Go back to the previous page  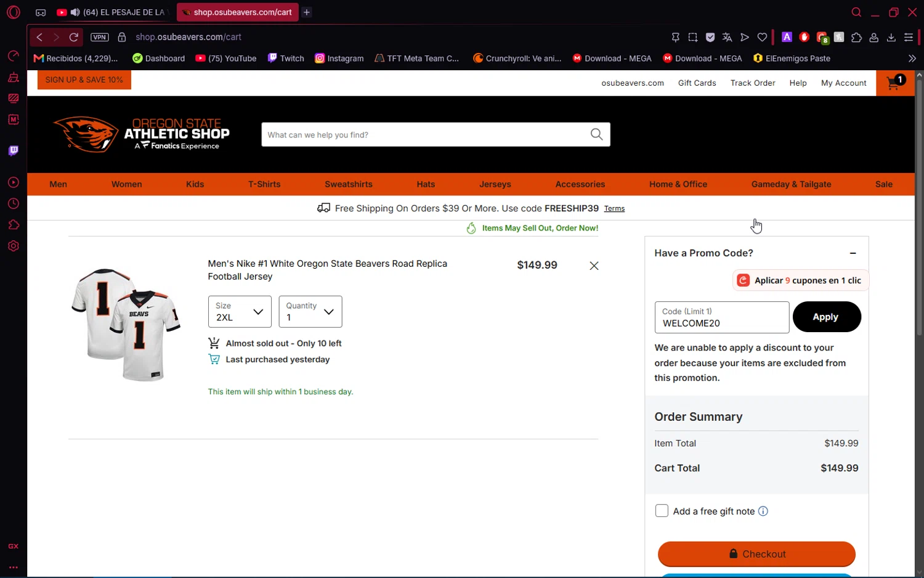pyautogui.click(x=39, y=37)
